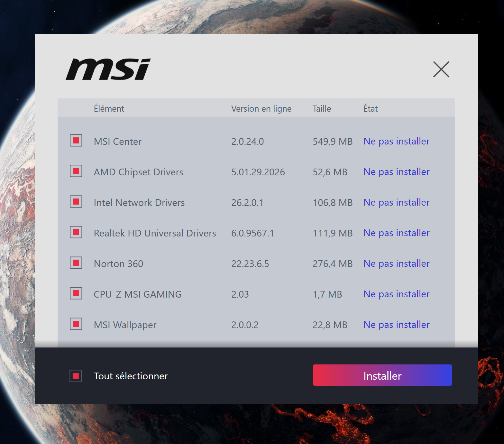Click version 2.0.0.2 of MSI Wallpaper
504x444 pixels.
245,325
